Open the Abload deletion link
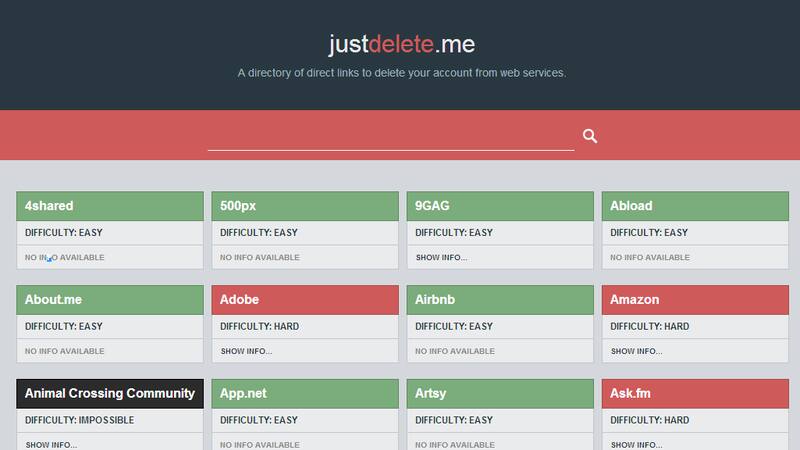Screen dimensions: 800x450 (694, 206)
